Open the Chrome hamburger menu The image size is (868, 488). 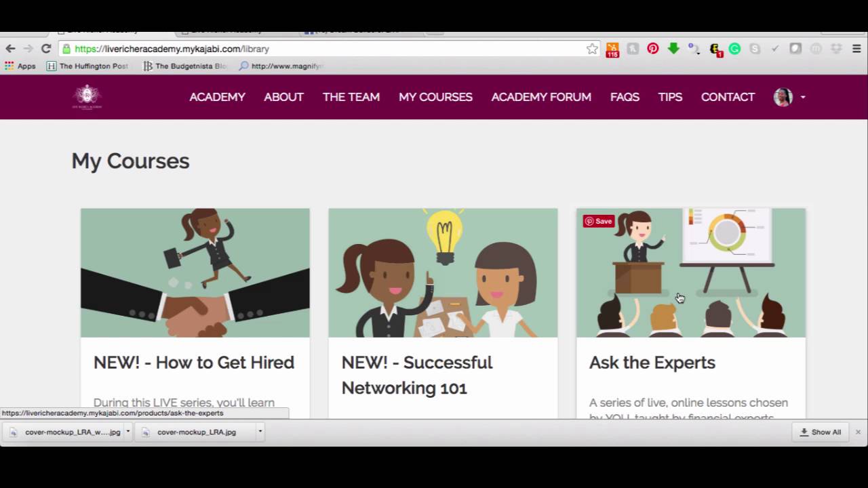856,49
